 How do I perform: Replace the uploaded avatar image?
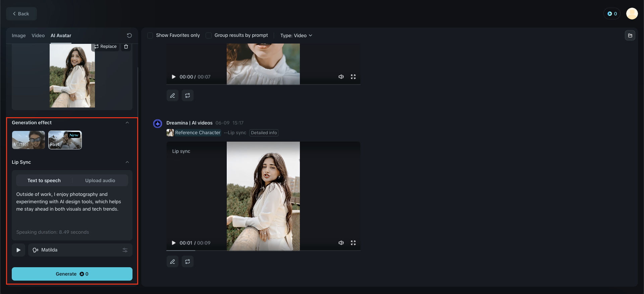point(105,47)
